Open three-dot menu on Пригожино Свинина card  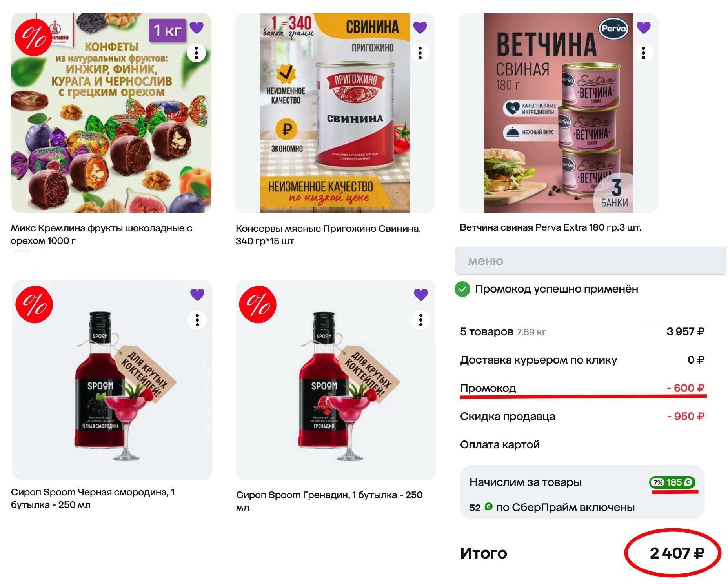click(x=420, y=53)
